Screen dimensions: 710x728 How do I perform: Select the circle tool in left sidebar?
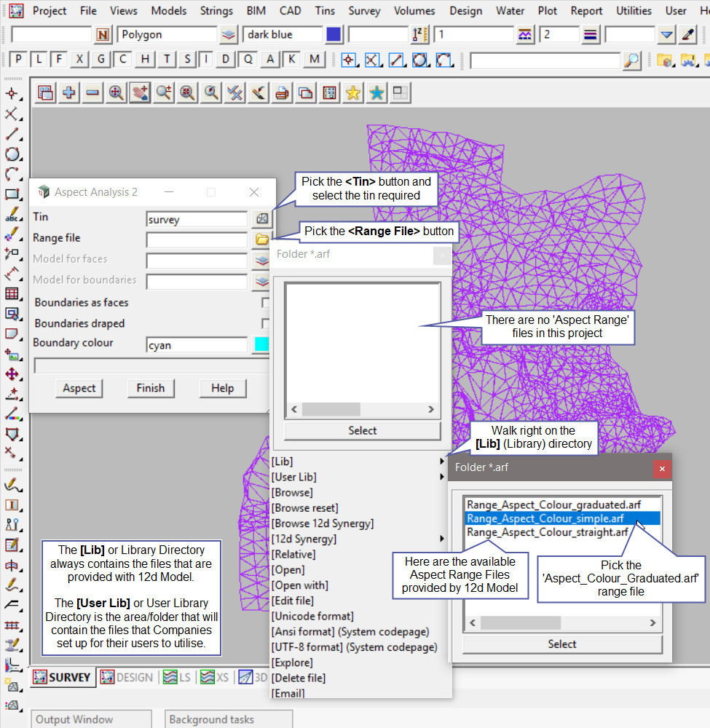click(x=12, y=154)
